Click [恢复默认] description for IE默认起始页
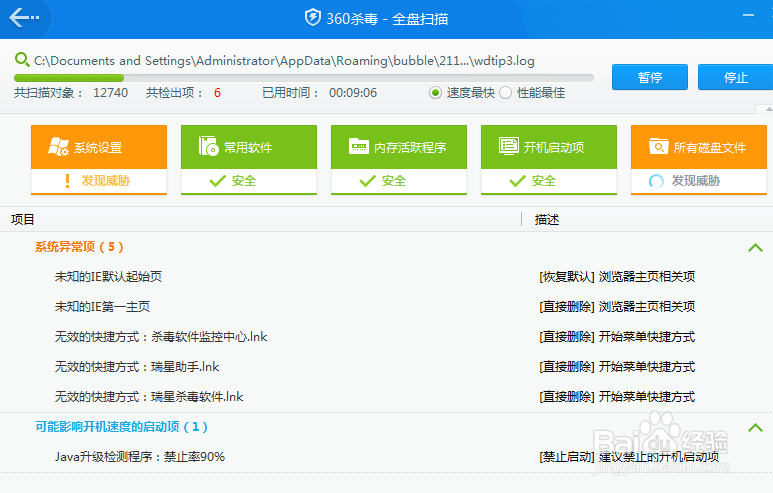This screenshot has width=773, height=493. pos(617,277)
